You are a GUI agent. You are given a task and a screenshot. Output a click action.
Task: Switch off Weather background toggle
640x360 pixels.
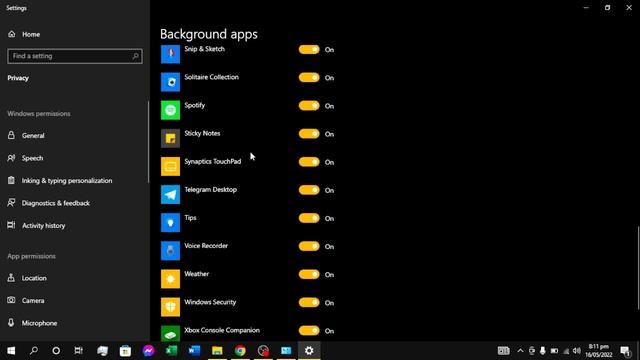[309, 275]
